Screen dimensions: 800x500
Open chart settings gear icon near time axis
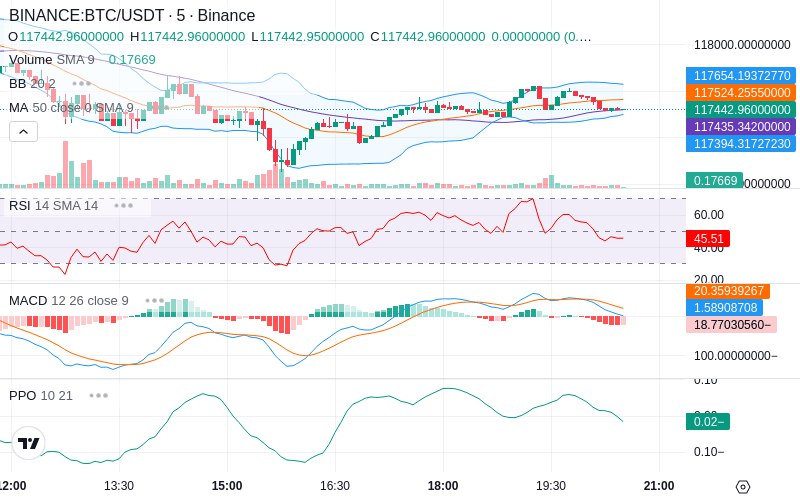click(743, 486)
